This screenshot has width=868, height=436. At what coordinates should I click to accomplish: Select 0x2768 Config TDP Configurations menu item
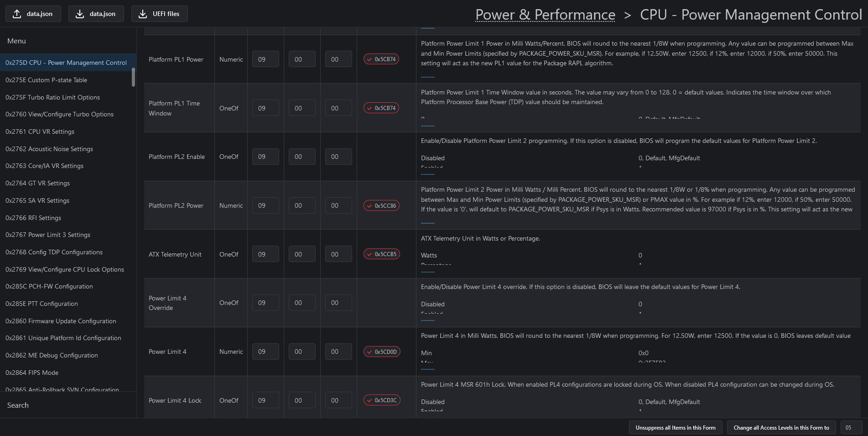54,252
